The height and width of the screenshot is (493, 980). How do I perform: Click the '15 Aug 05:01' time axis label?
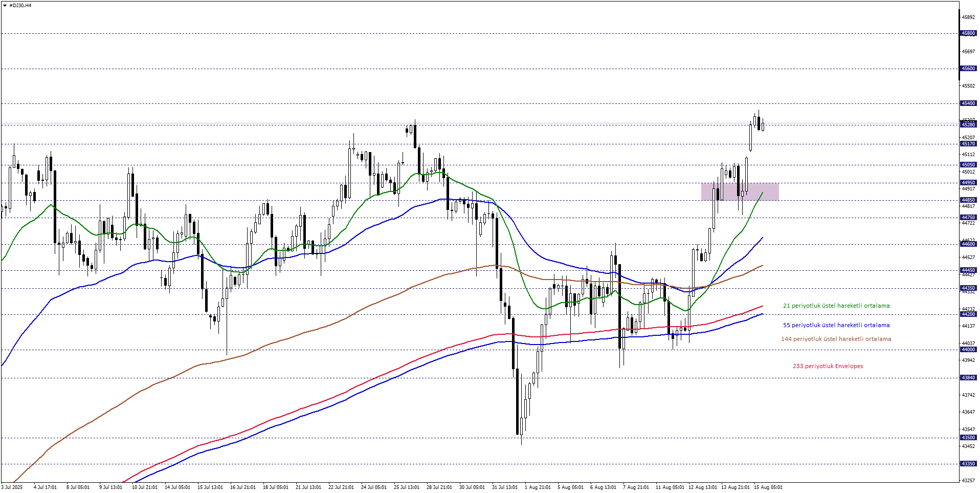click(x=768, y=487)
